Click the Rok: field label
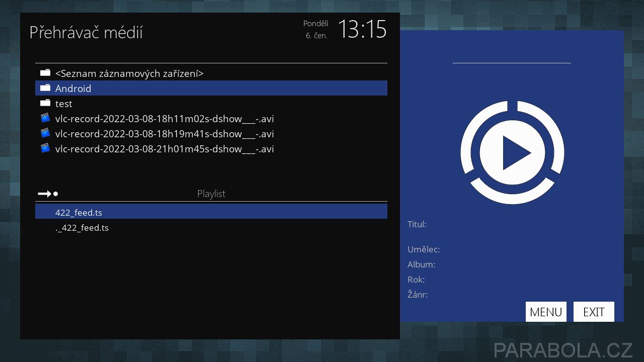644x362 pixels. tap(416, 280)
